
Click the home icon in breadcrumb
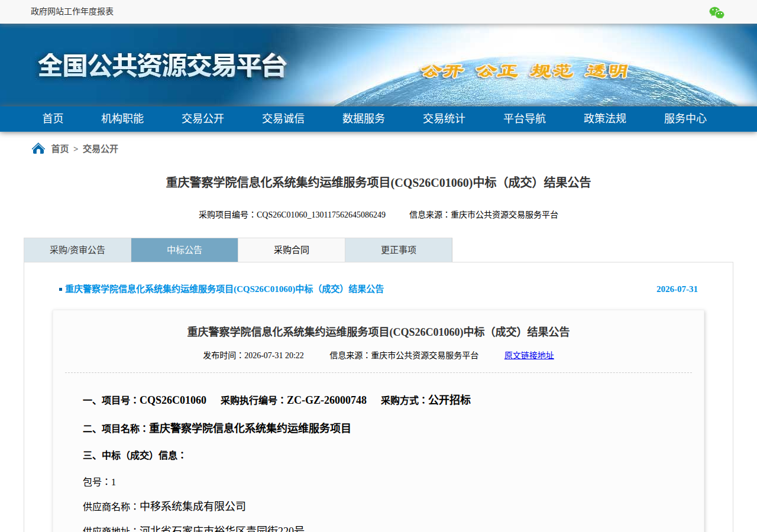pyautogui.click(x=38, y=148)
